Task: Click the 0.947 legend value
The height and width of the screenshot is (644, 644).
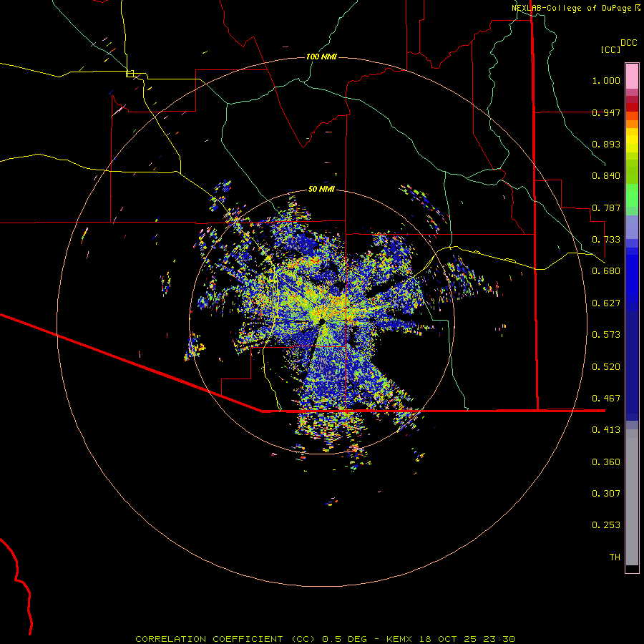Action: point(606,112)
